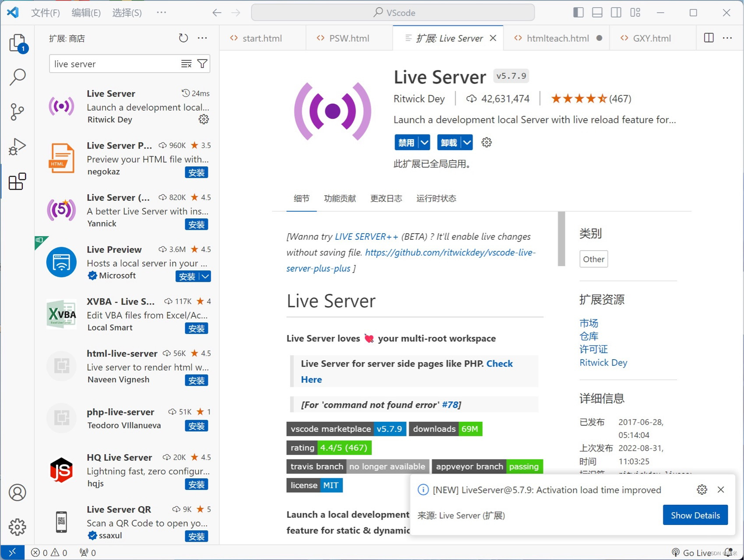Switch to GXY.html tab
744x560 pixels.
click(x=652, y=38)
